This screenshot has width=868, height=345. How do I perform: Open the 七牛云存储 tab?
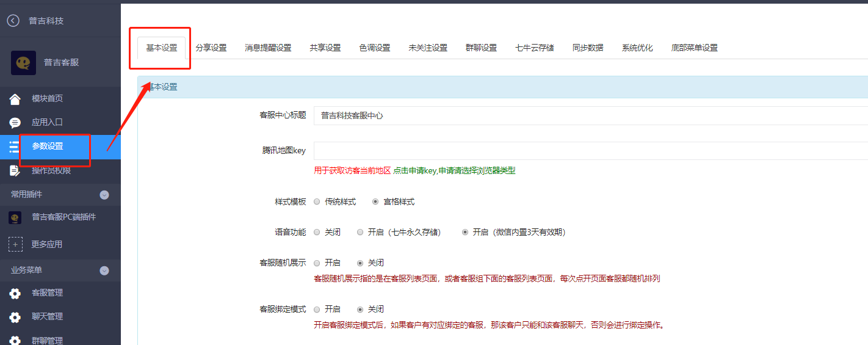(x=535, y=48)
